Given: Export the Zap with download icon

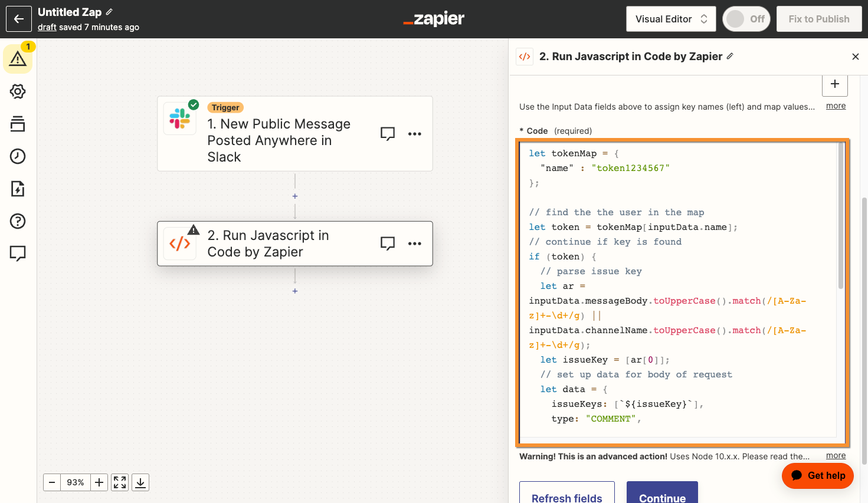Looking at the screenshot, I should coord(140,482).
